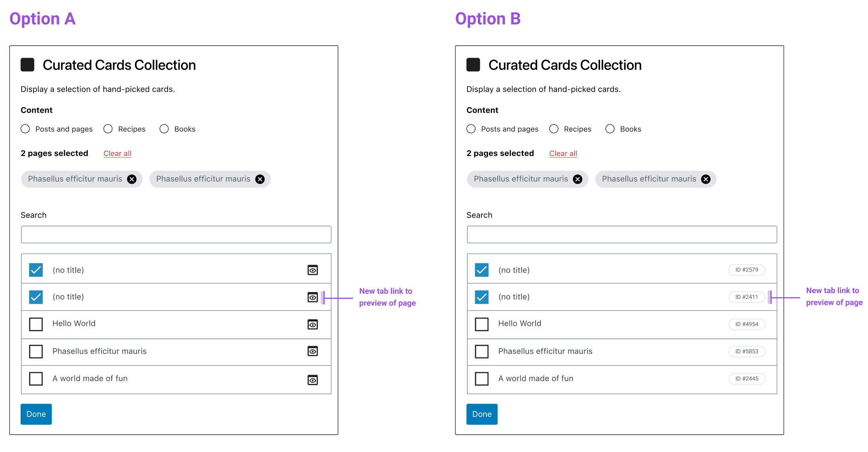The width and height of the screenshot is (868, 452).
Task: Remove second "Phasellus efficitur mauris" chip in Option B
Action: pyautogui.click(x=706, y=179)
